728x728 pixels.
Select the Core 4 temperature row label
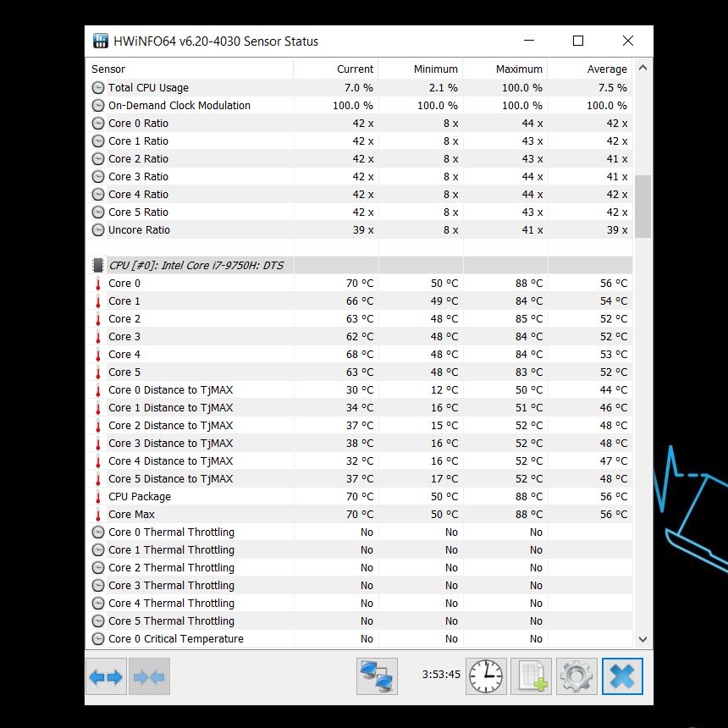[124, 354]
